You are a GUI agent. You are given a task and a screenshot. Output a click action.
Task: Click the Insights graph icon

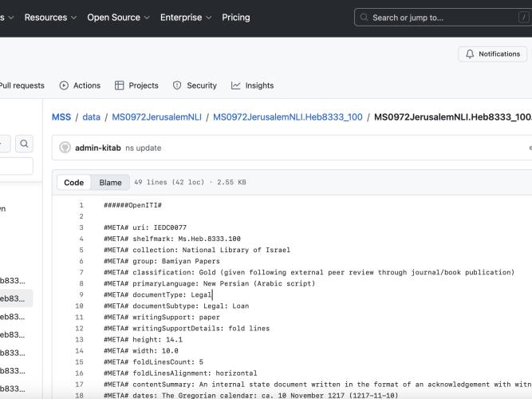coord(236,85)
